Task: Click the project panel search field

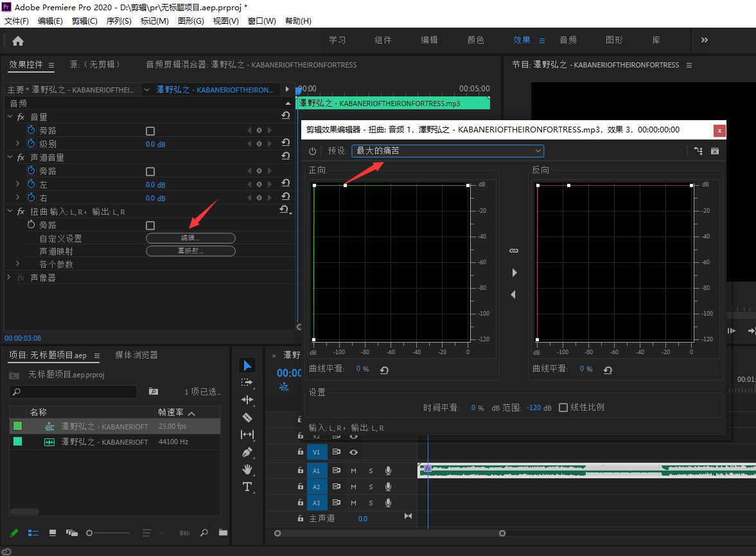Action: 74,391
